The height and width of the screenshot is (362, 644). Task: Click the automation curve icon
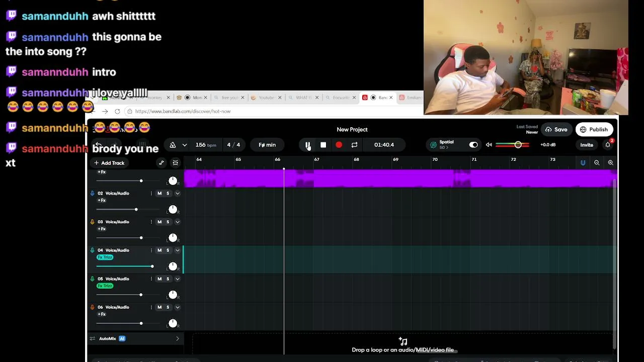click(x=161, y=163)
